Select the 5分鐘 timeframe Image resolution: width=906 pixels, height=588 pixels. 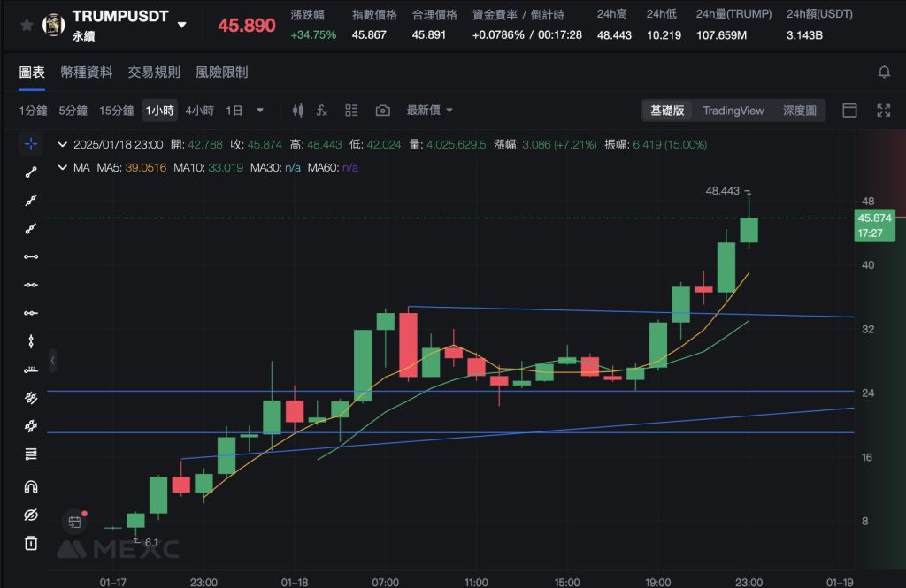click(73, 111)
